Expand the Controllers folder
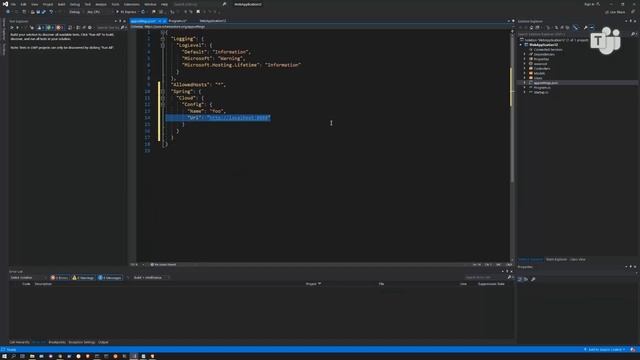640x360 pixels. (525, 69)
